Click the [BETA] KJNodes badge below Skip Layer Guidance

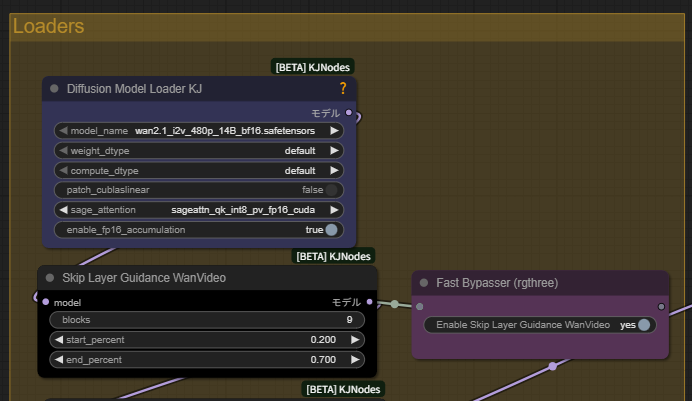tap(343, 390)
